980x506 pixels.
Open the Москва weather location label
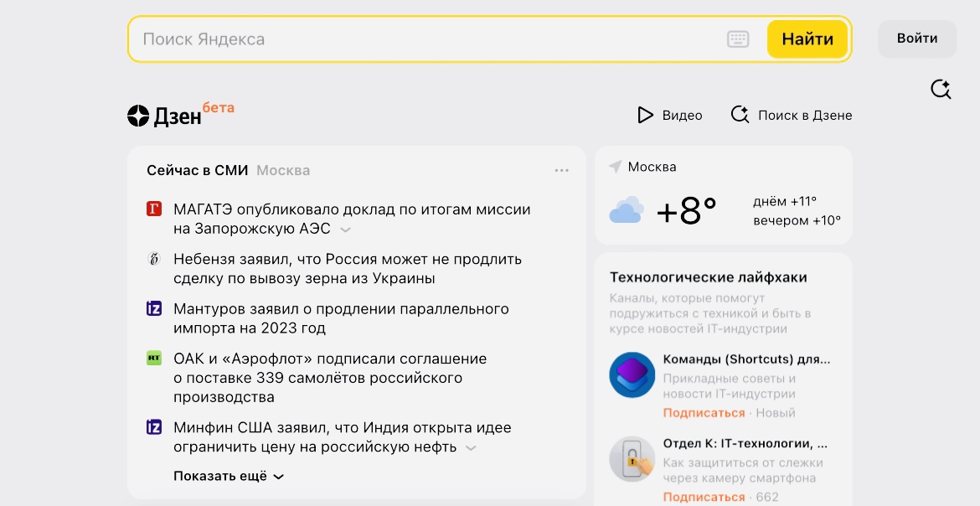[652, 167]
